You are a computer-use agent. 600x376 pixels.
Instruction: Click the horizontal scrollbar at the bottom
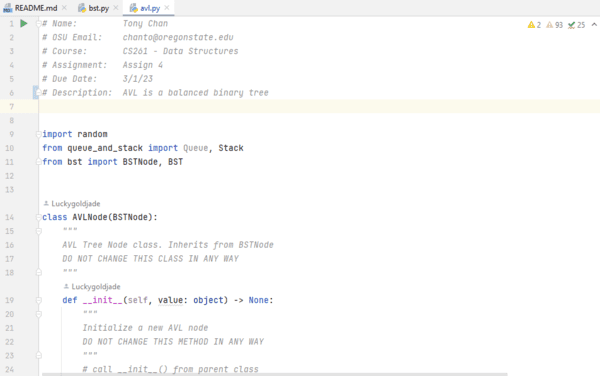click(x=274, y=374)
